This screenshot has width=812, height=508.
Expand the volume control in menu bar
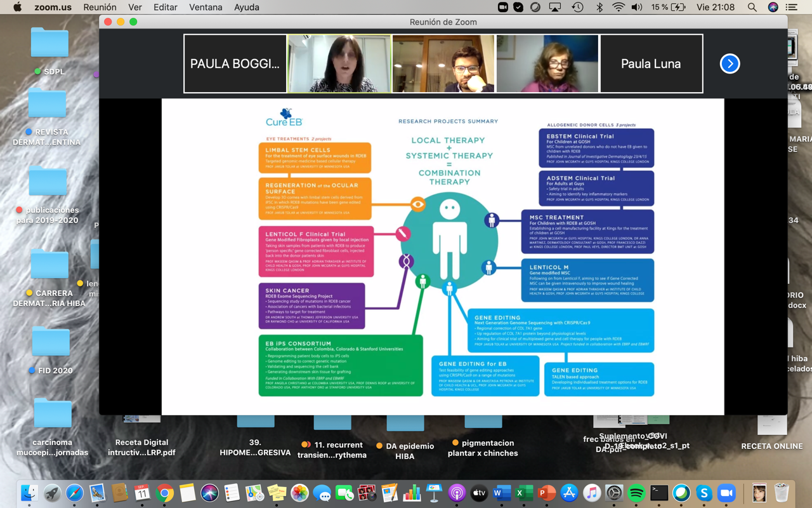click(x=636, y=8)
